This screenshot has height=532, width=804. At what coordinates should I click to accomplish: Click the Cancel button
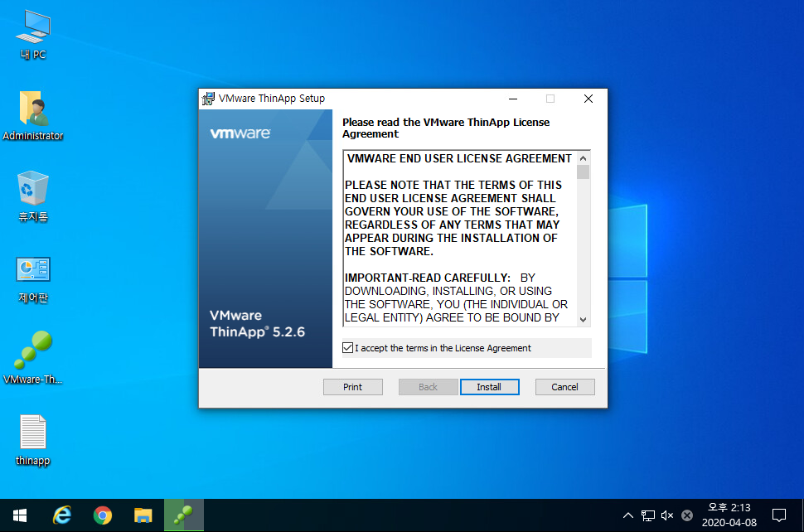click(x=564, y=387)
